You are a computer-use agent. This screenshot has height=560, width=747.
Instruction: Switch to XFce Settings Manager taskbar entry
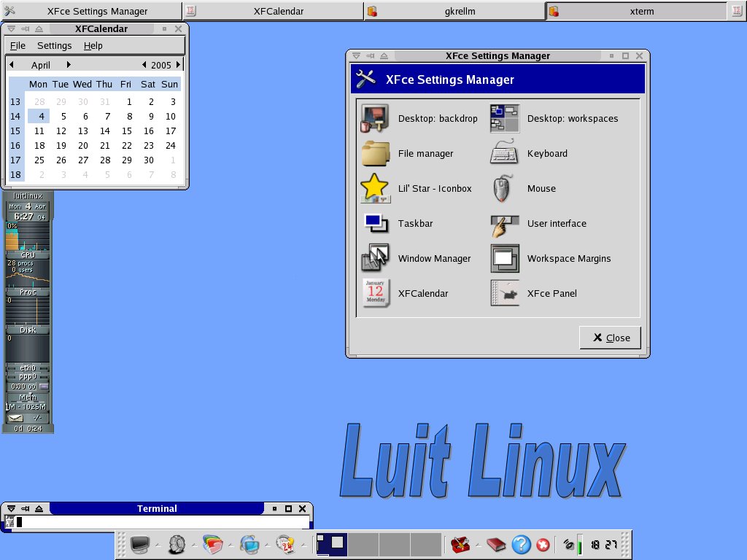click(91, 11)
